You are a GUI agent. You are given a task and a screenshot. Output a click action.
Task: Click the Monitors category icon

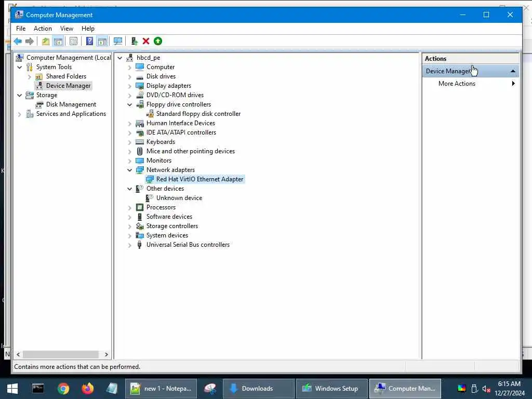[x=139, y=161]
